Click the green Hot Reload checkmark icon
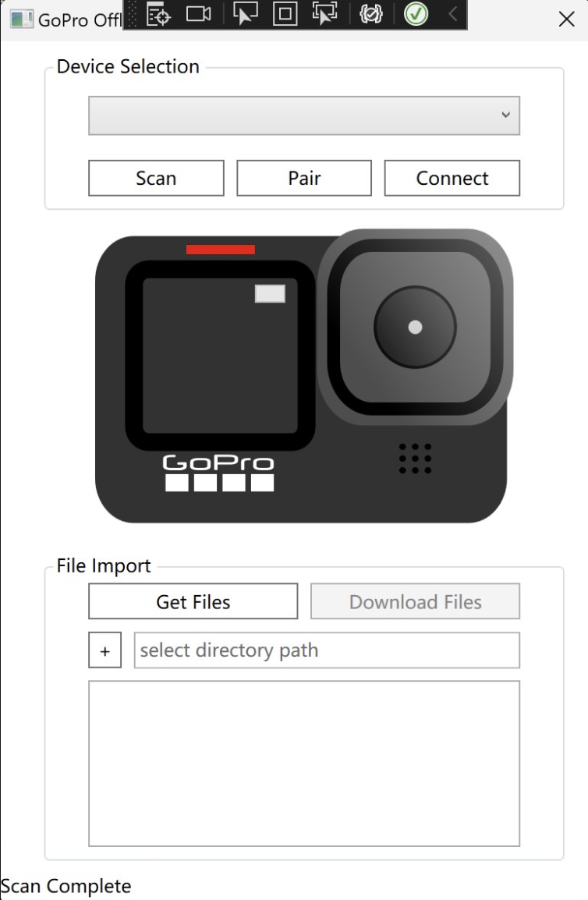 click(x=416, y=14)
